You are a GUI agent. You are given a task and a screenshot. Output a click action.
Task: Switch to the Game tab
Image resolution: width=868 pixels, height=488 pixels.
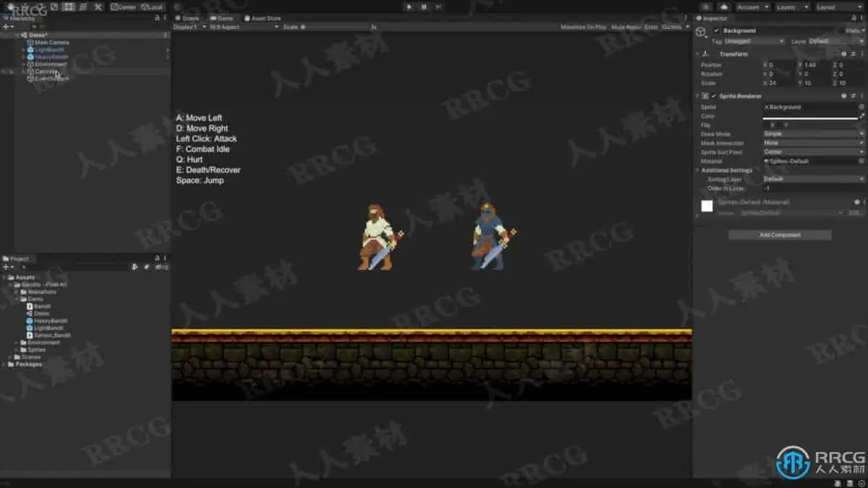click(222, 18)
